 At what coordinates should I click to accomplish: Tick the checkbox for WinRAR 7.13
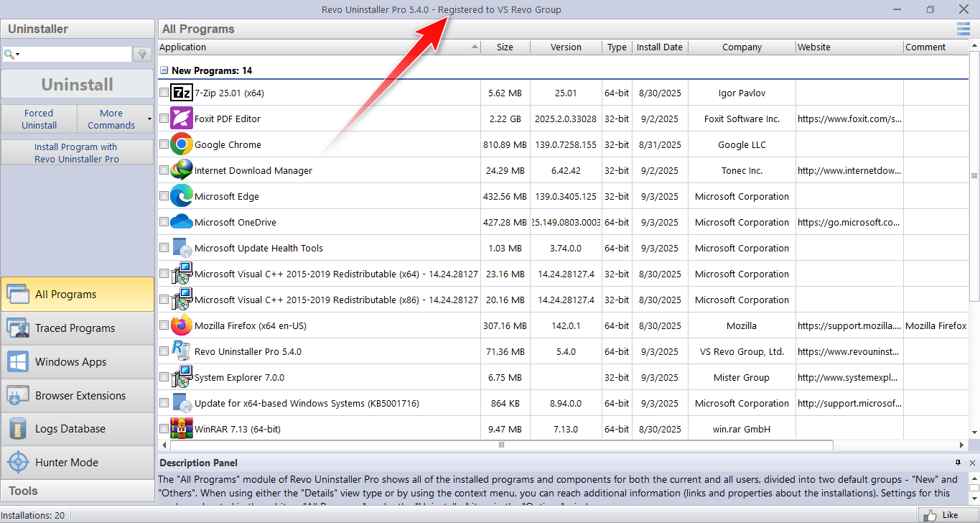click(164, 429)
